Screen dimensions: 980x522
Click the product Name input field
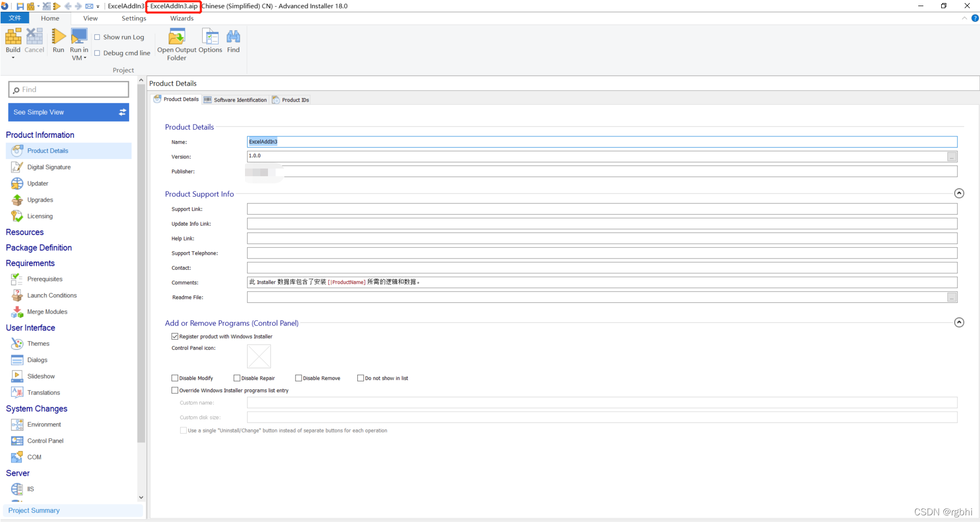point(602,141)
